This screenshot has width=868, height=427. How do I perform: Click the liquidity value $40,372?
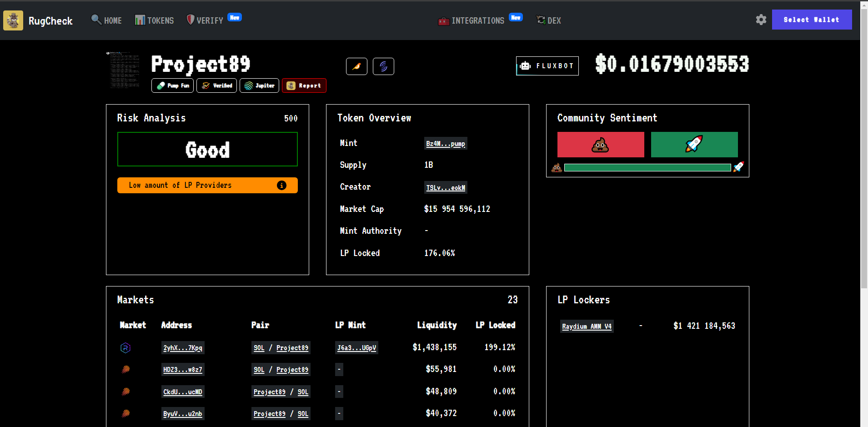441,413
